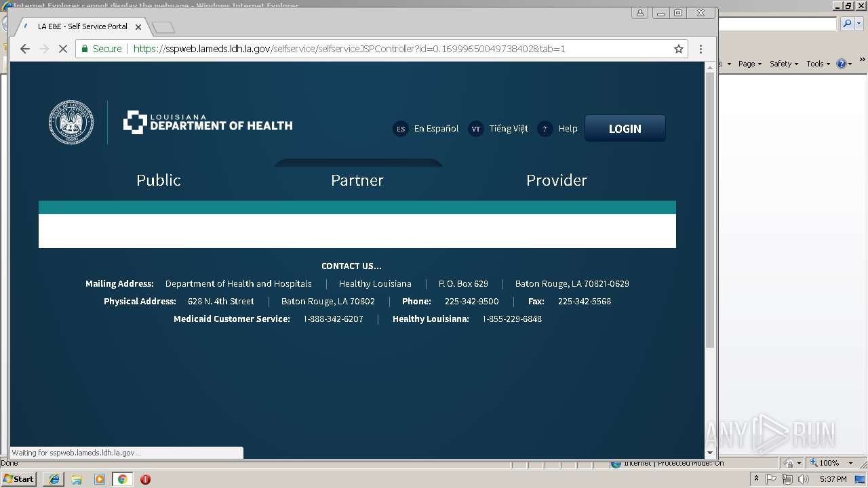This screenshot has width=868, height=488.
Task: Click the Windows Start button
Action: (x=18, y=479)
